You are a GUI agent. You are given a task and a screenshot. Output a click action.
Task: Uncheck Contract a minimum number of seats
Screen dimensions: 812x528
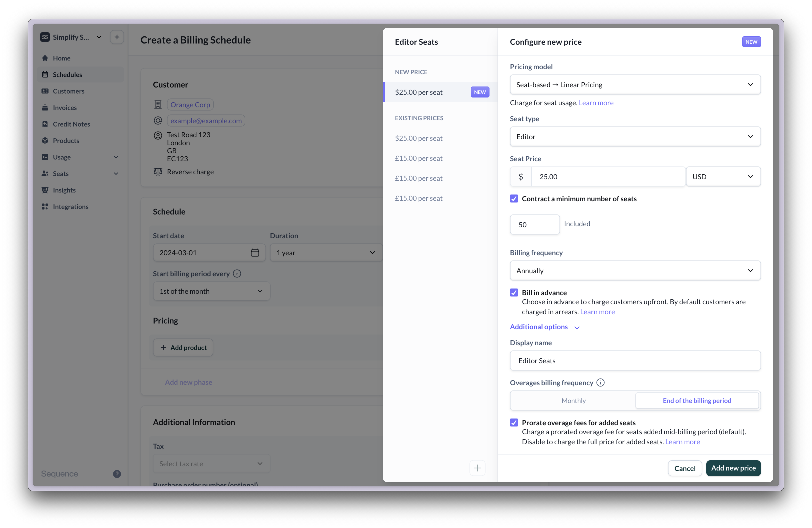[514, 198]
